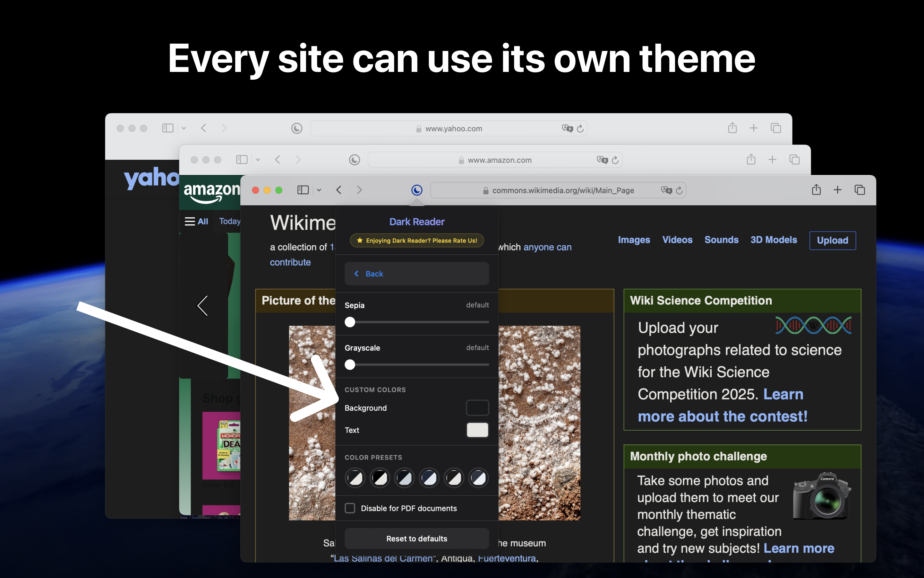Image resolution: width=924 pixels, height=578 pixels.
Task: Go back in the Yahoo Safari window
Action: 203,128
